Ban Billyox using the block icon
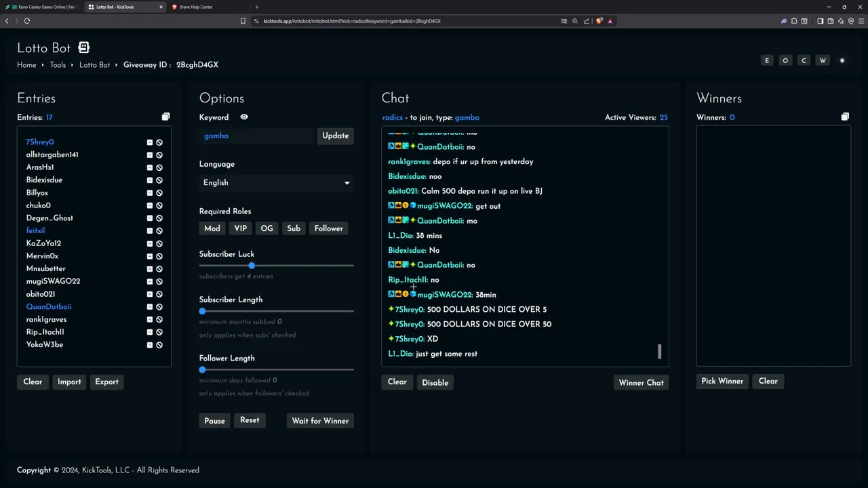Viewport: 868px width, 488px height. (159, 193)
